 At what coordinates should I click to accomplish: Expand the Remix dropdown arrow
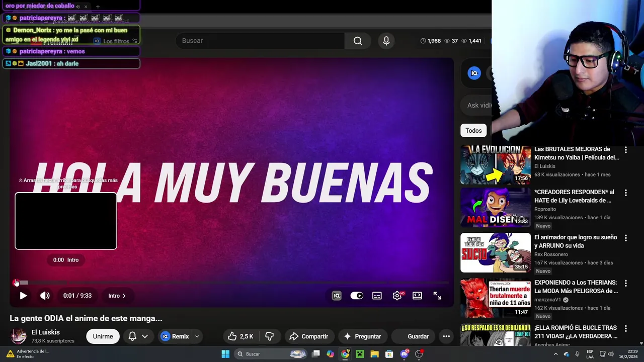(x=197, y=336)
